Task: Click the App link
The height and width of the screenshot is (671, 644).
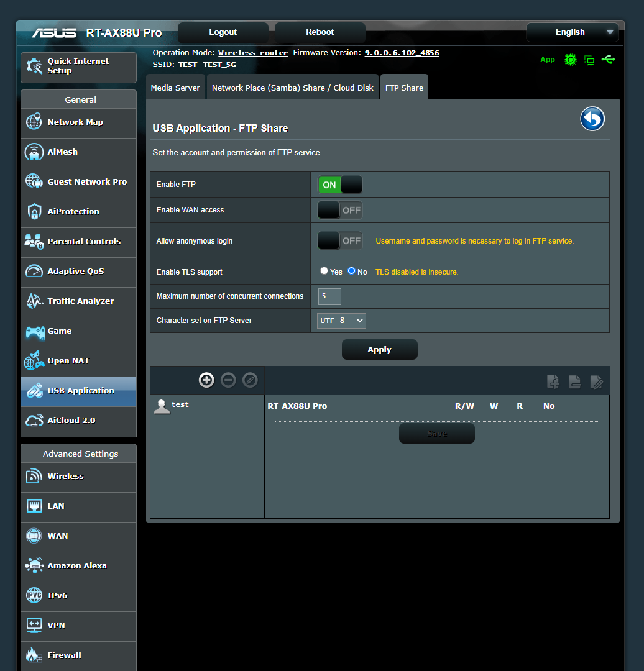Action: point(547,60)
